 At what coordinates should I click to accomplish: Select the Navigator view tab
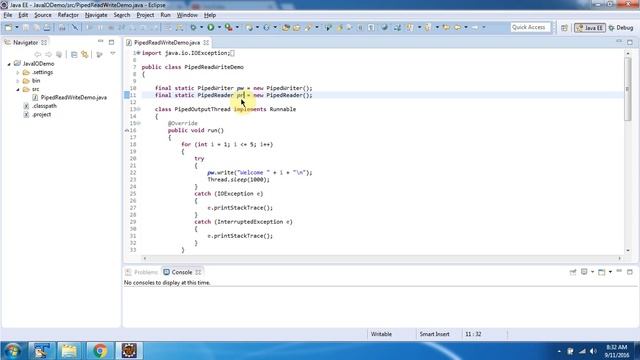25,42
